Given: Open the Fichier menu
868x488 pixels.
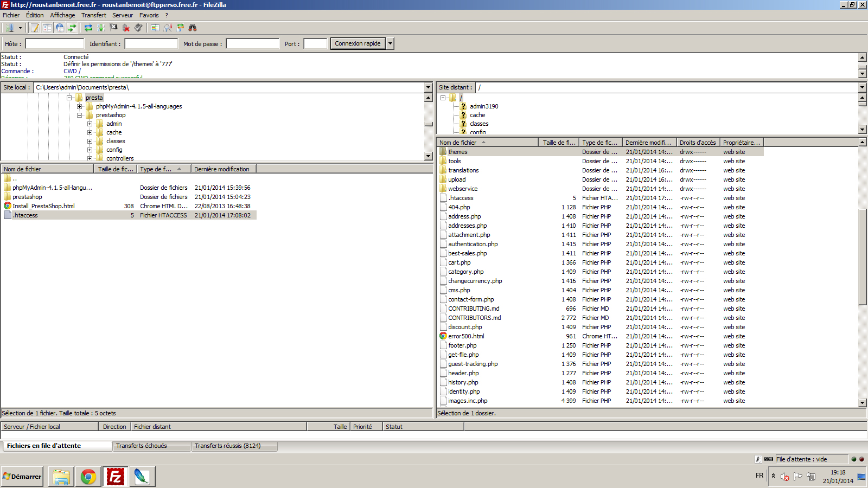Looking at the screenshot, I should tap(11, 15).
